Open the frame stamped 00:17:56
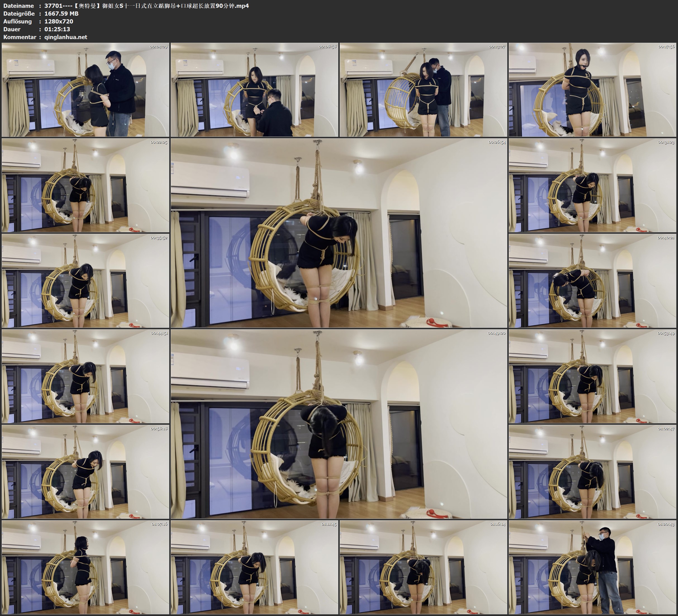 pos(592,89)
